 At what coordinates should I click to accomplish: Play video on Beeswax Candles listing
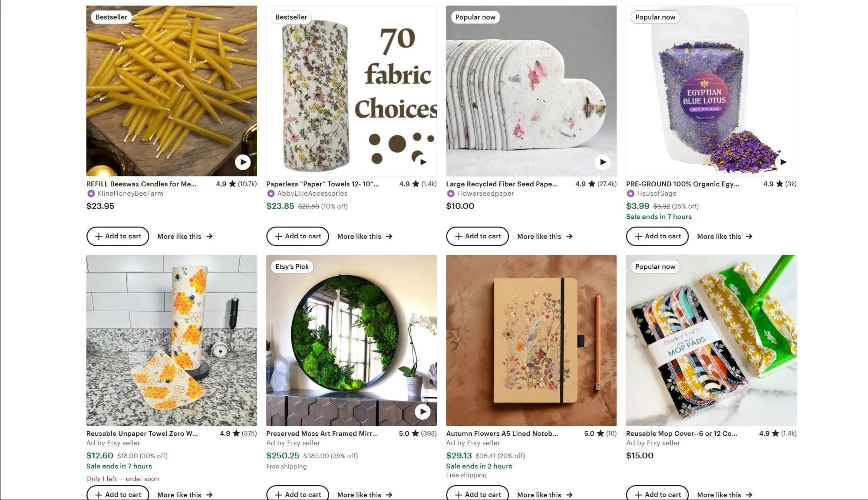point(243,162)
